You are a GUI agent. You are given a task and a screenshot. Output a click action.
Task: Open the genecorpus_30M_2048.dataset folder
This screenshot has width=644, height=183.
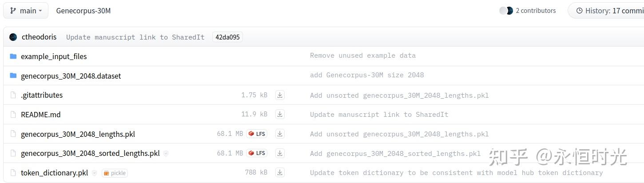[71, 76]
